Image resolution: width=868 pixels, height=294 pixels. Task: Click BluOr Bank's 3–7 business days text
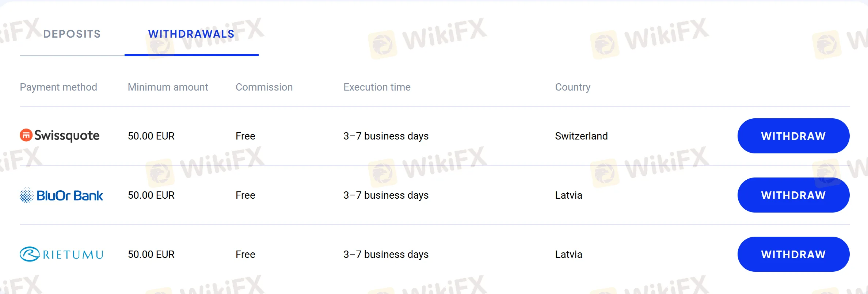[386, 195]
